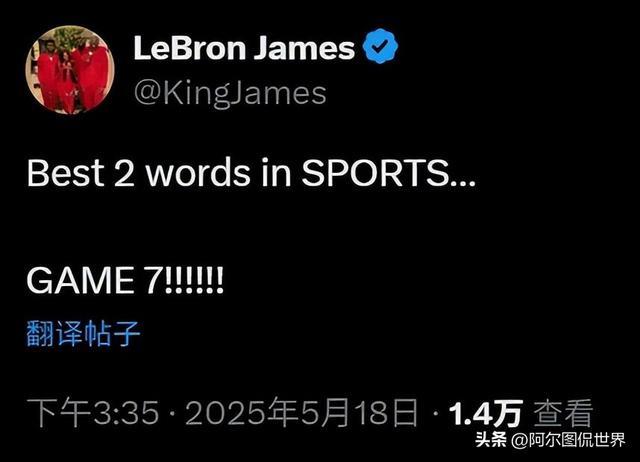
Task: Select the word SPORTS in the tweet
Action: [x=375, y=173]
